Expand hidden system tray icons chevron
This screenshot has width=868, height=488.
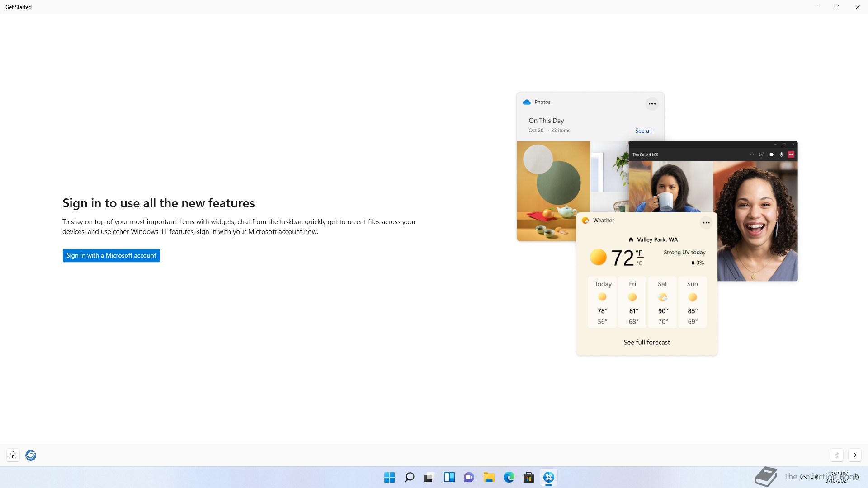coord(803,477)
